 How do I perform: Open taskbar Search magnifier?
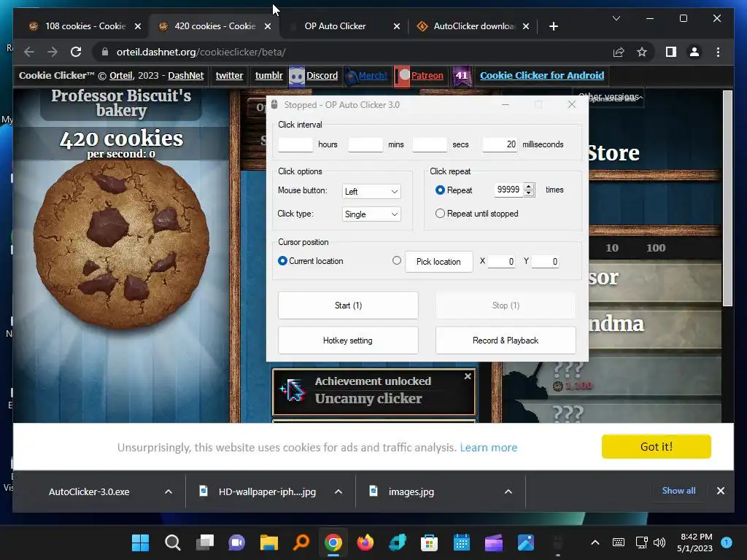click(172, 542)
